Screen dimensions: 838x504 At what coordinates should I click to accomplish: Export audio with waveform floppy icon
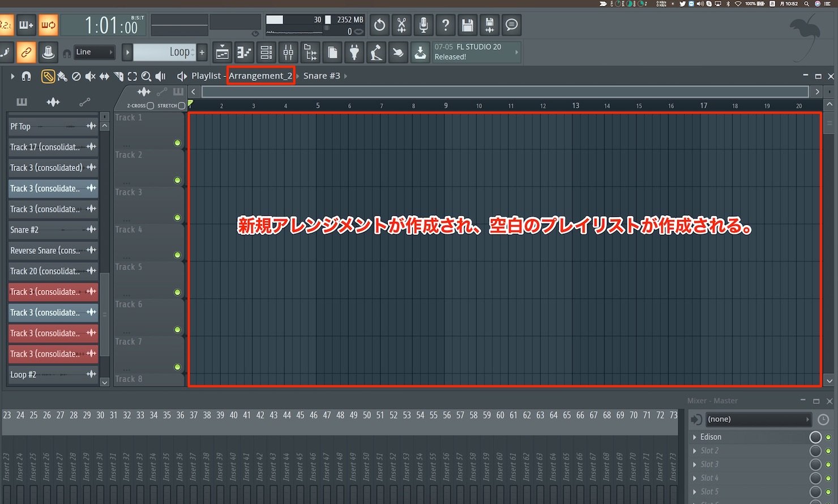(490, 25)
